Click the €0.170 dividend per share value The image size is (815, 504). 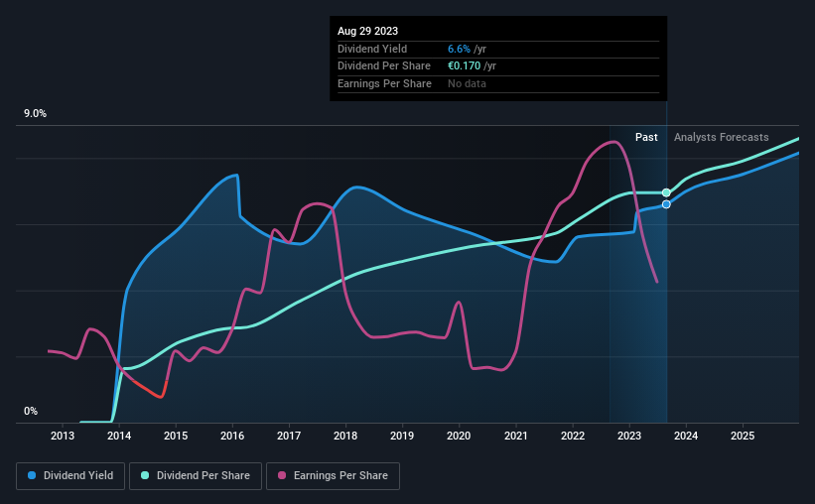click(x=465, y=66)
